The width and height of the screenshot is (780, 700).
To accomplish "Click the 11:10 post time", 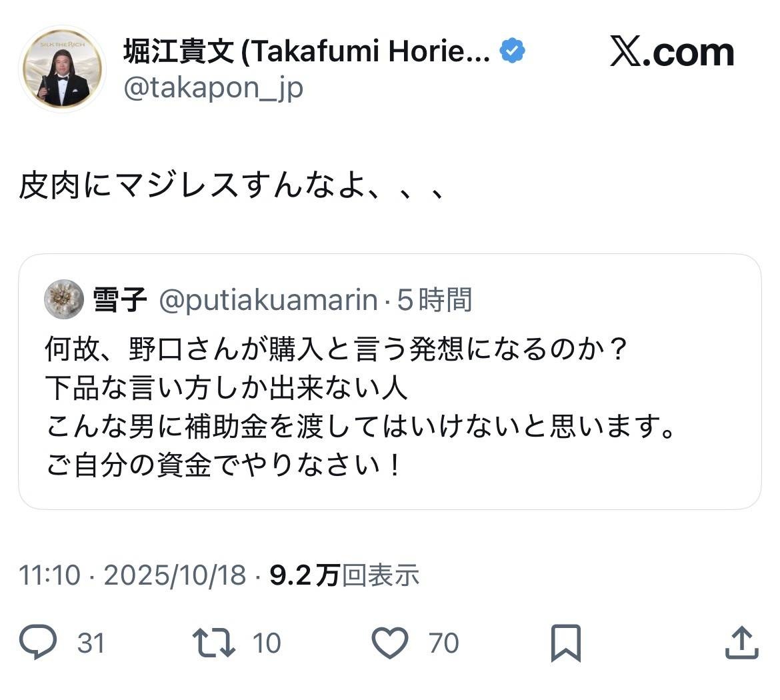I will click(x=49, y=575).
